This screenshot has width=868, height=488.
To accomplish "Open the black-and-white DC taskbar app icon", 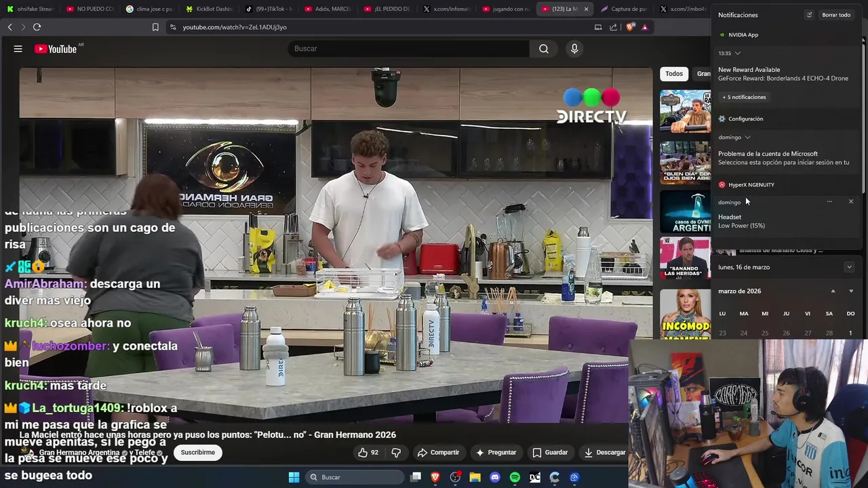I will pos(534,477).
